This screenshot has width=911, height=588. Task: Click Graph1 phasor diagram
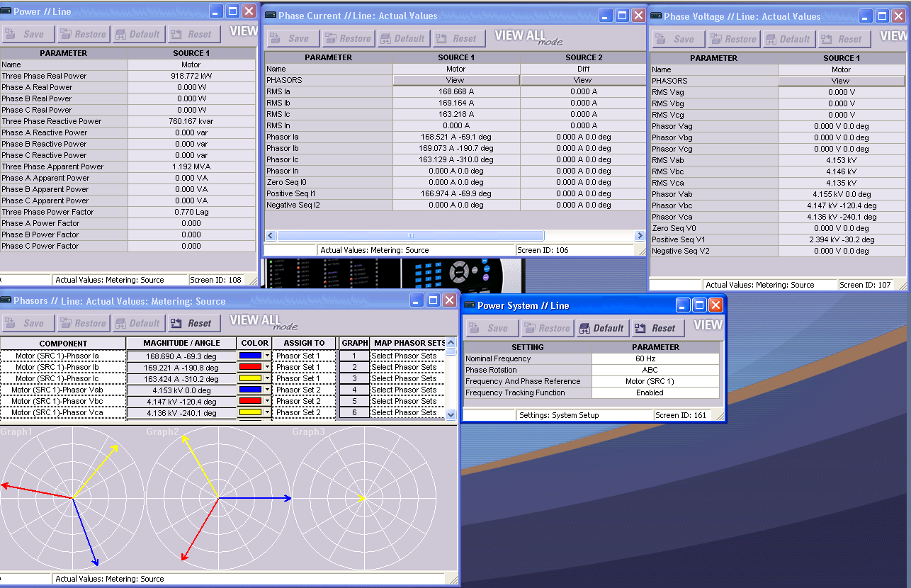point(72,498)
